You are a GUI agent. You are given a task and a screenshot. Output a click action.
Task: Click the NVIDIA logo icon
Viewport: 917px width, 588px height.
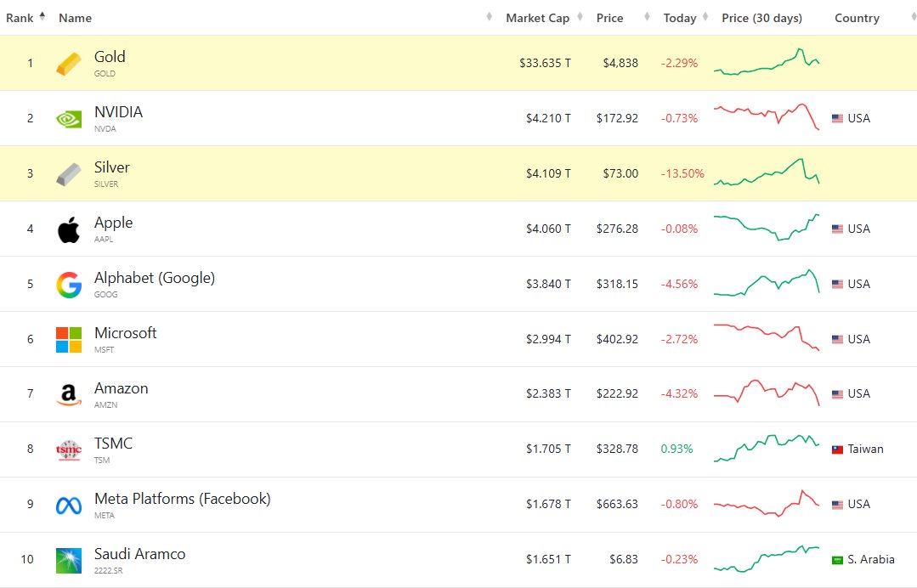pos(68,117)
